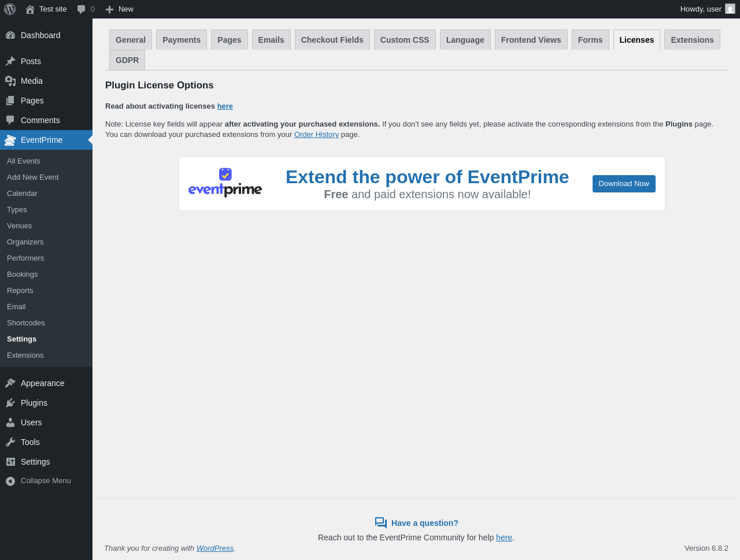Click the Howdy, user account menu
The width and height of the screenshot is (740, 560).
[708, 9]
